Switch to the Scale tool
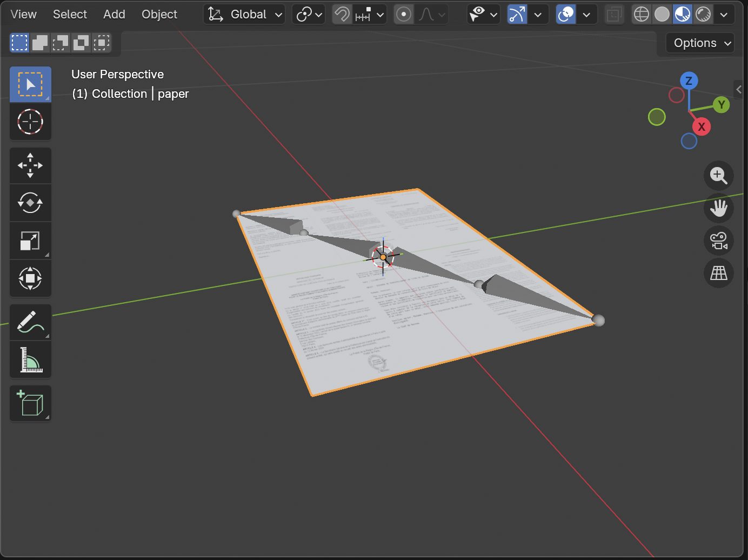This screenshot has height=560, width=748. tap(30, 241)
